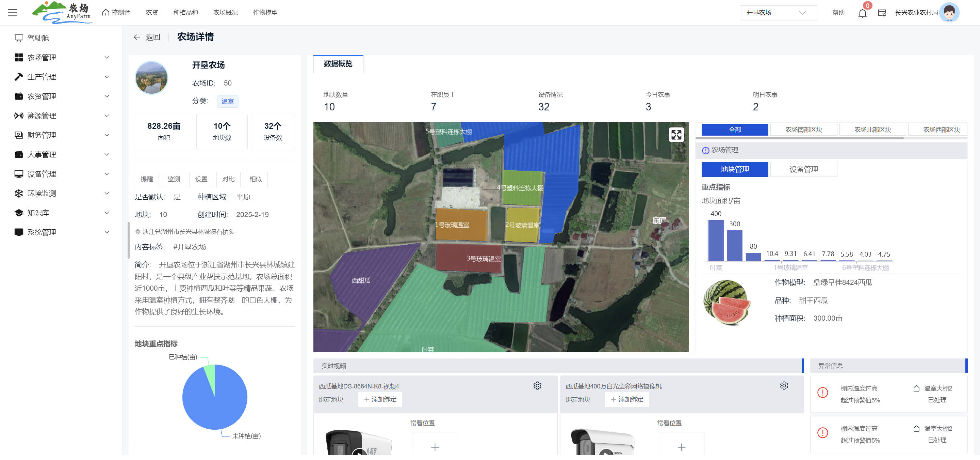Click 添加绑定 for the first video
980x460 pixels.
(380, 399)
